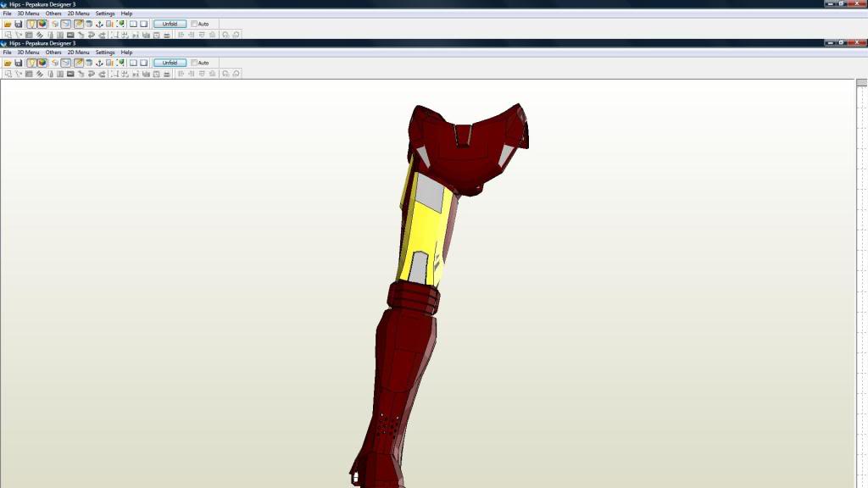
Task: Click the gray cylinder icon in back window
Action: pos(89,24)
